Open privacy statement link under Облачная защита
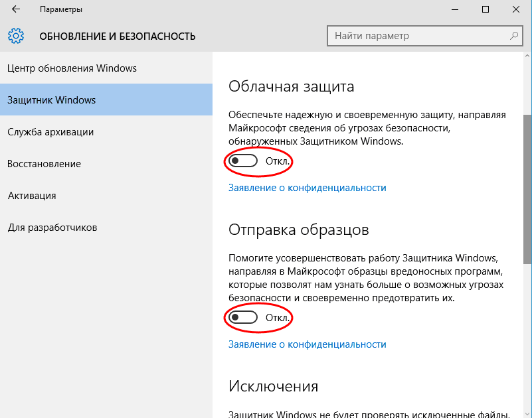The width and height of the screenshot is (532, 418). tap(307, 188)
